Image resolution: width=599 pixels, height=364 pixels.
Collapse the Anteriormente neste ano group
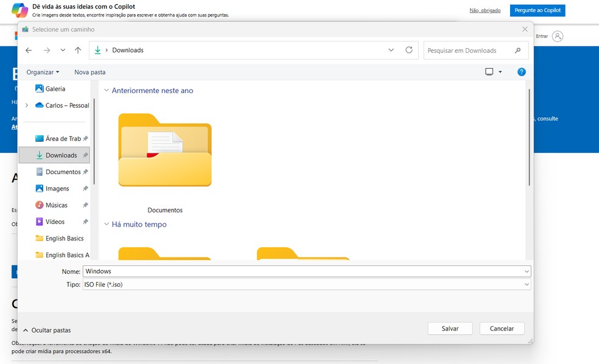coord(107,90)
